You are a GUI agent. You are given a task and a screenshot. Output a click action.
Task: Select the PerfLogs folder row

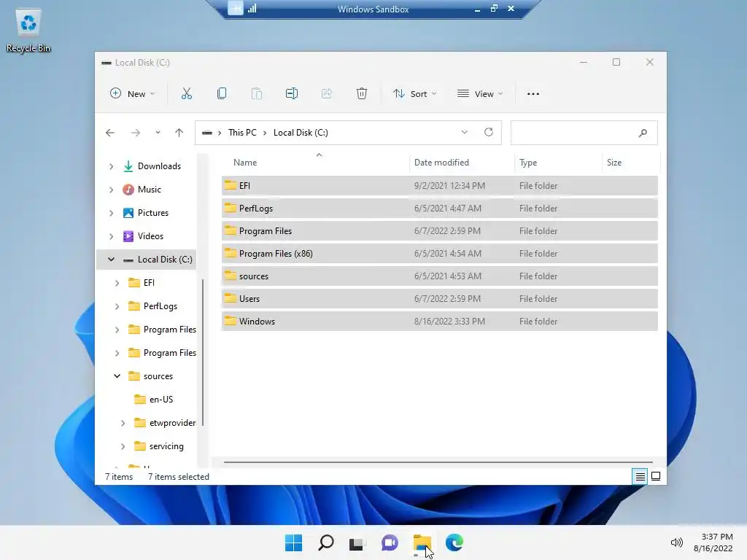[x=439, y=209]
